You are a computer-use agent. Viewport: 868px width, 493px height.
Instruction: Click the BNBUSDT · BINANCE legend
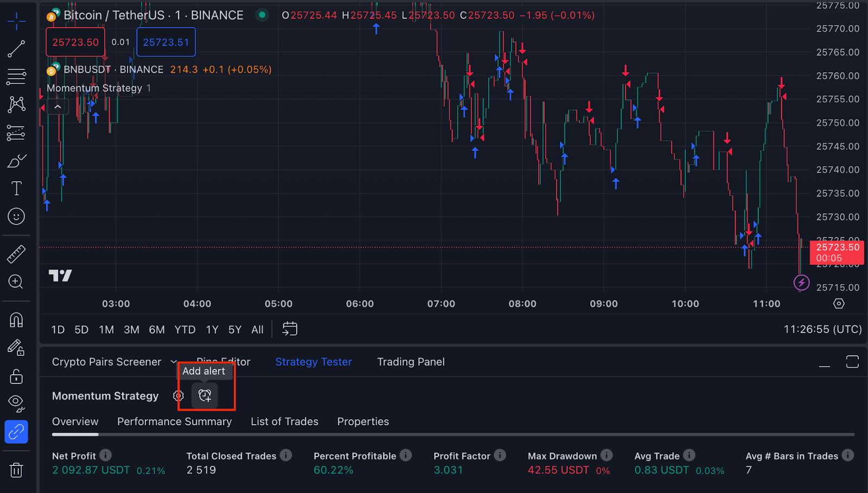click(113, 69)
